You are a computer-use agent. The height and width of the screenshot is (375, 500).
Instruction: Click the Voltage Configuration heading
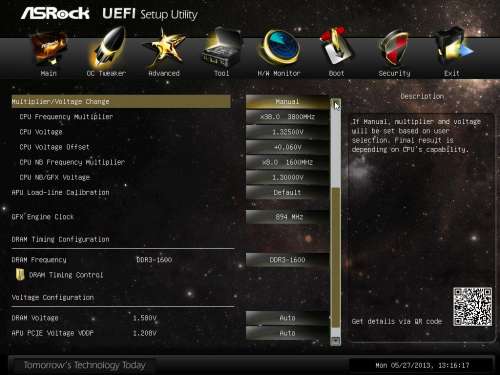pos(53,297)
